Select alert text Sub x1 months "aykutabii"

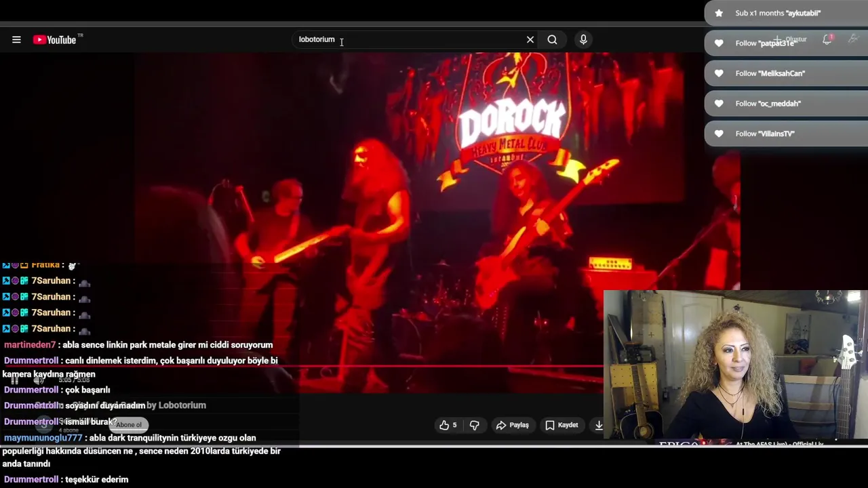pyautogui.click(x=778, y=13)
